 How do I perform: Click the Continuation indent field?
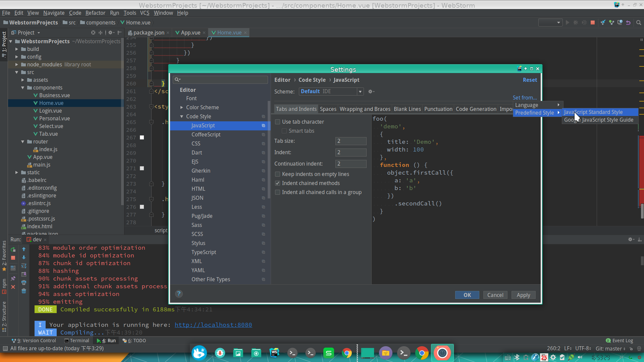click(x=351, y=164)
